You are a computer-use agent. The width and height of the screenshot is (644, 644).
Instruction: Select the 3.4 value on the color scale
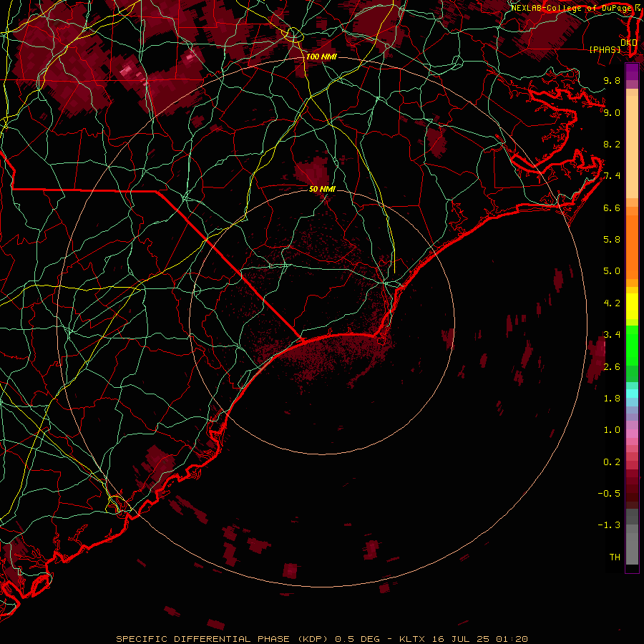[612, 335]
